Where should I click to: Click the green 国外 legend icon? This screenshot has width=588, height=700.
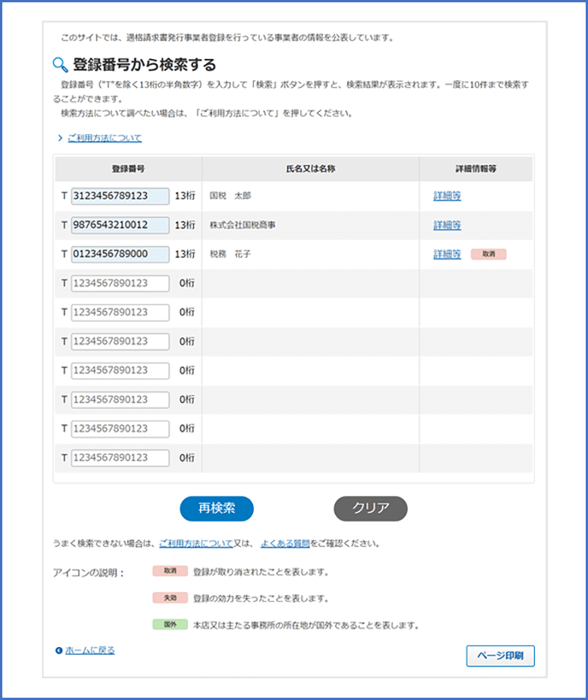pos(171,625)
